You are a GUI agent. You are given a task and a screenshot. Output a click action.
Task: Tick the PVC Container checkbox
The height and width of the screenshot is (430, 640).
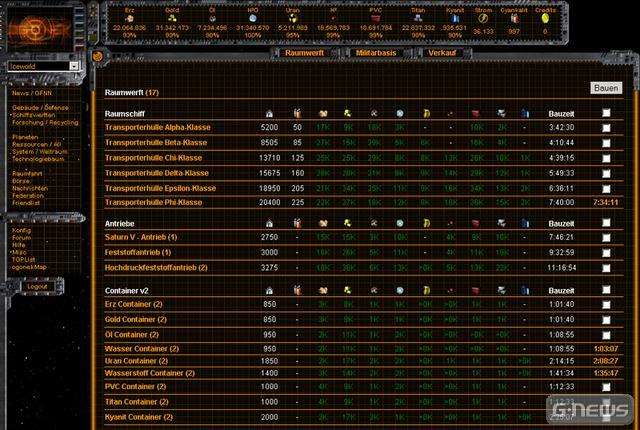pos(607,387)
